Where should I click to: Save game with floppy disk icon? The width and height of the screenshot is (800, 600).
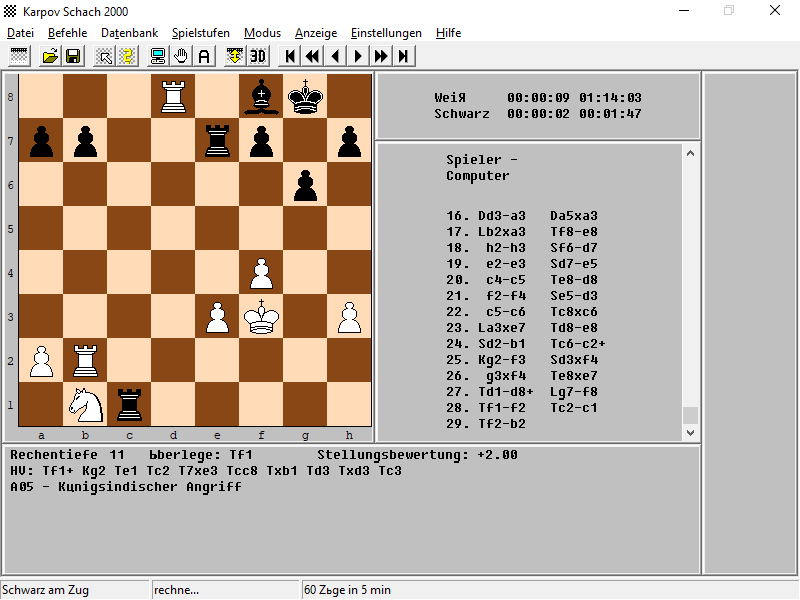click(x=73, y=56)
